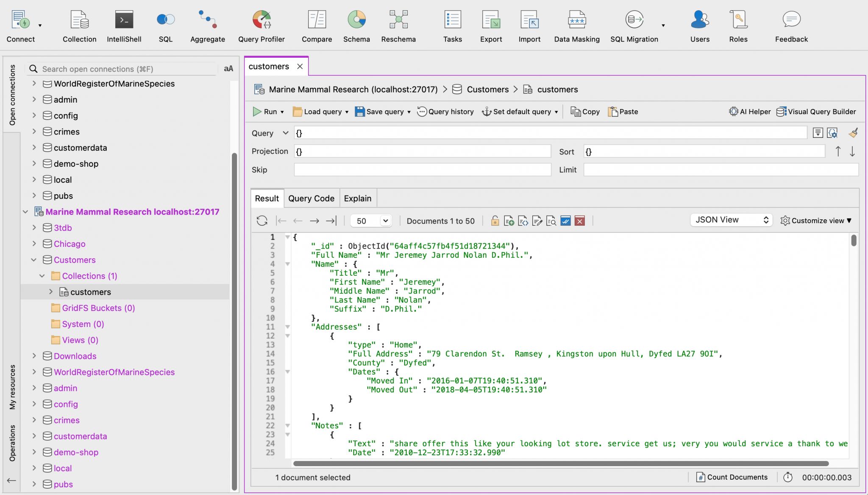Click Count Documents button
868x495 pixels.
[732, 477]
